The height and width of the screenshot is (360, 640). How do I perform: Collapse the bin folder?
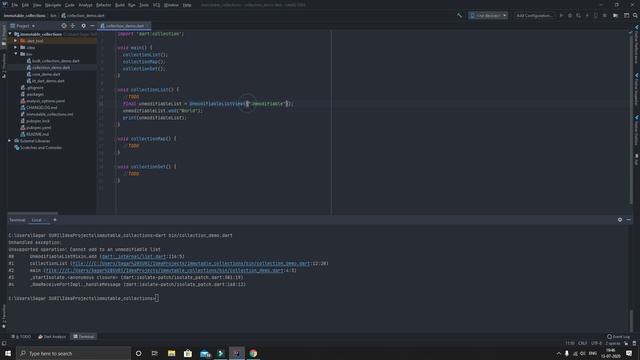coord(16,54)
